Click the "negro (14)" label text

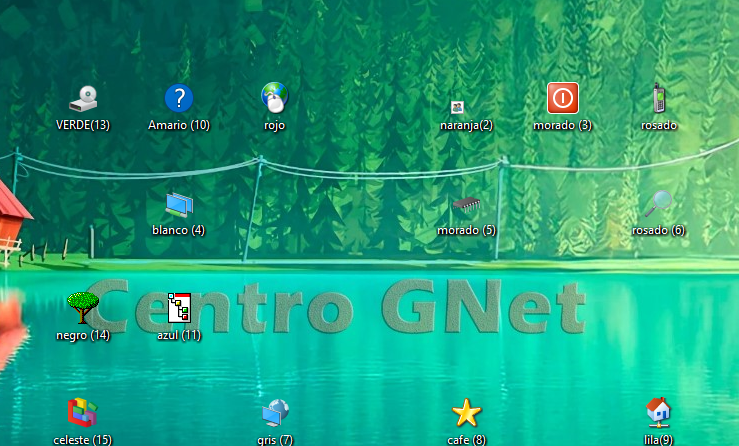(x=83, y=335)
